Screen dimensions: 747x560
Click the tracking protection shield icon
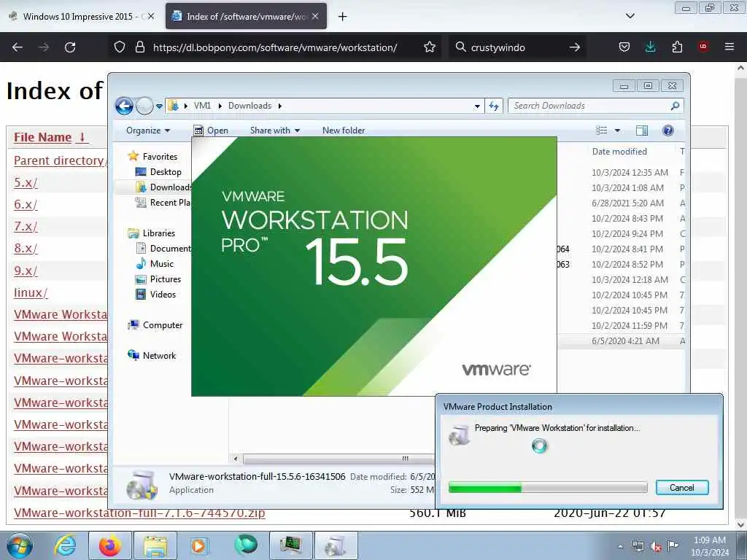(x=120, y=47)
